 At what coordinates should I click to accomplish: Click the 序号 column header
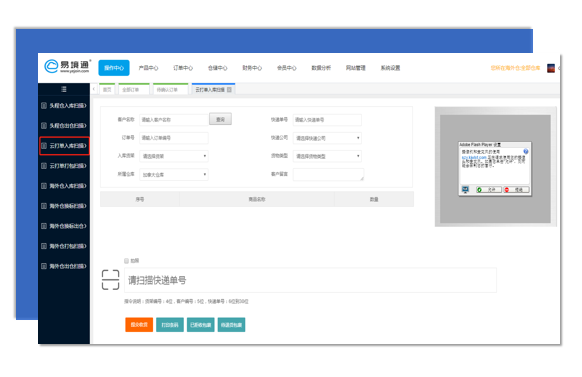pos(140,199)
